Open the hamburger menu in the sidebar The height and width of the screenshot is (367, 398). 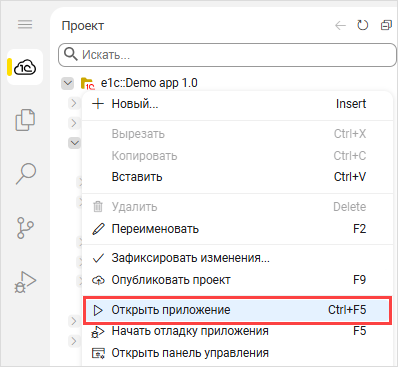pos(25,24)
